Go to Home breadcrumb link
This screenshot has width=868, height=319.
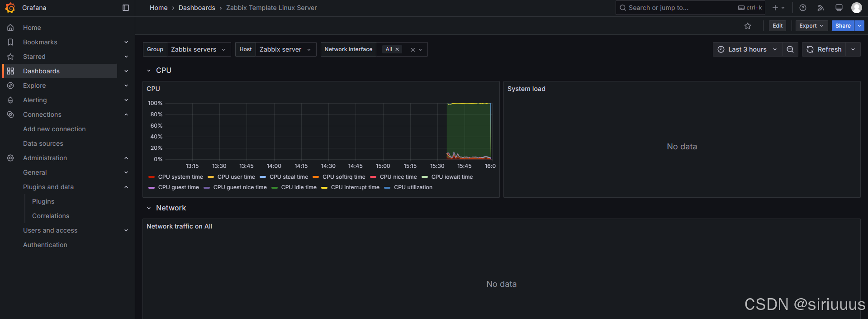tap(158, 8)
